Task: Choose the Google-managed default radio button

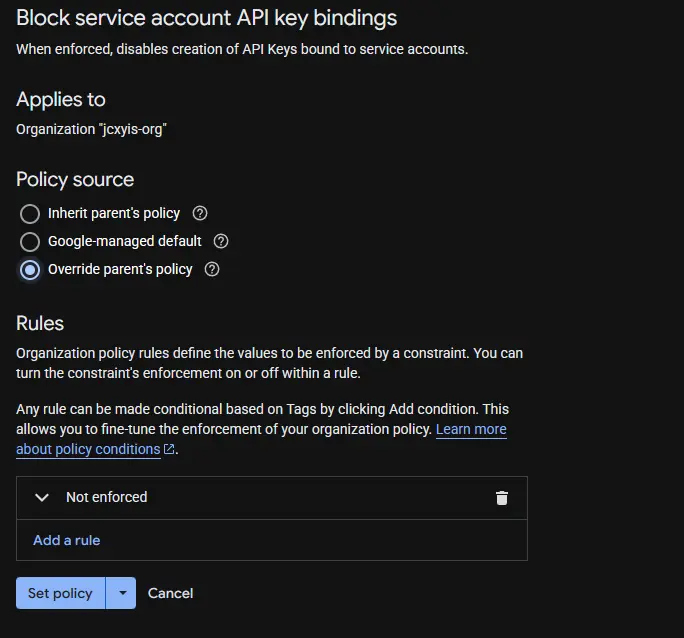Action: [x=30, y=241]
